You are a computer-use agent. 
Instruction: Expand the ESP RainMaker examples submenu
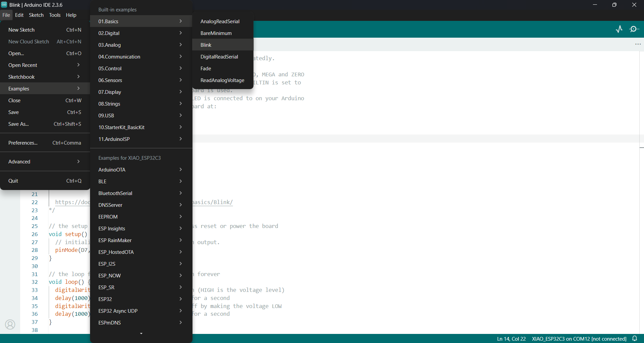click(141, 240)
